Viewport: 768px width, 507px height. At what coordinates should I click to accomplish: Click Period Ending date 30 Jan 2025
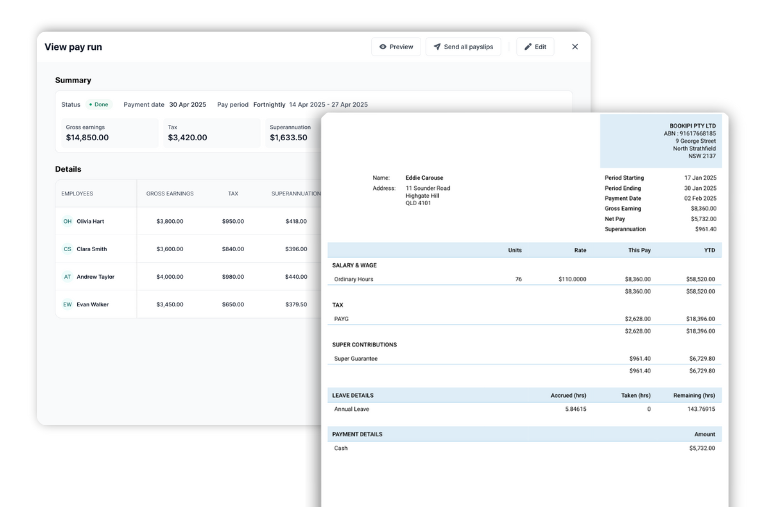(700, 188)
